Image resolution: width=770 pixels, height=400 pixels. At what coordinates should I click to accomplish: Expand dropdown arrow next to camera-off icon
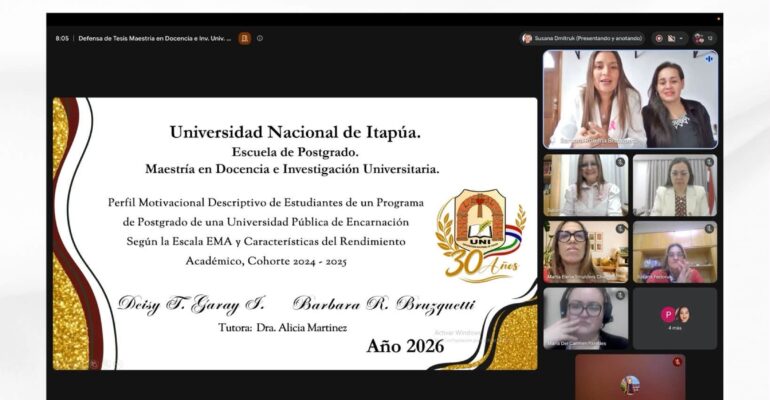click(681, 38)
